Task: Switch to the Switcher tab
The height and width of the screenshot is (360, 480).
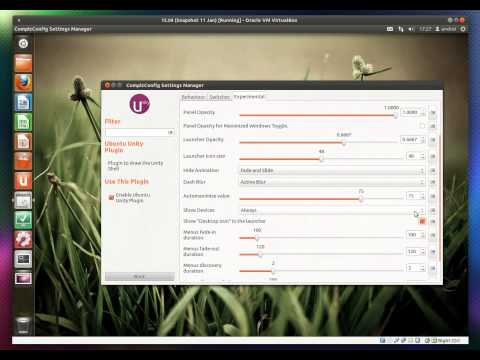Action: pyautogui.click(x=219, y=97)
